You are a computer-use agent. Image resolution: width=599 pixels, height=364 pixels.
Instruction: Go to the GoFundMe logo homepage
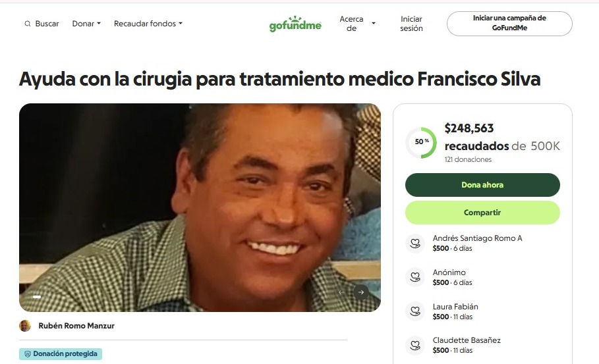pos(295,24)
